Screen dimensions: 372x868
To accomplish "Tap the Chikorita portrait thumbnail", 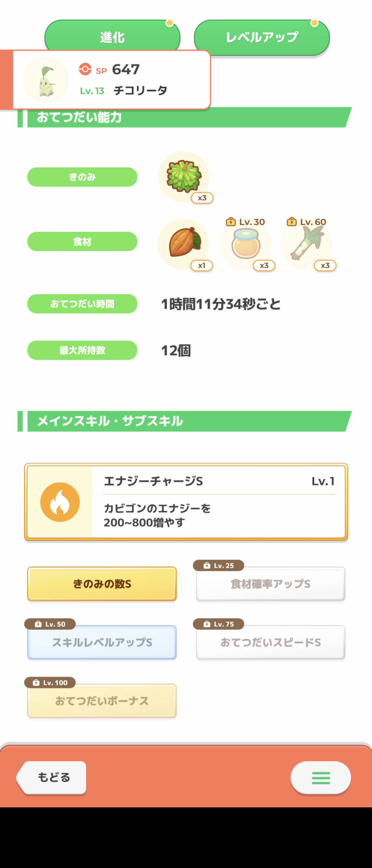I will click(x=46, y=80).
